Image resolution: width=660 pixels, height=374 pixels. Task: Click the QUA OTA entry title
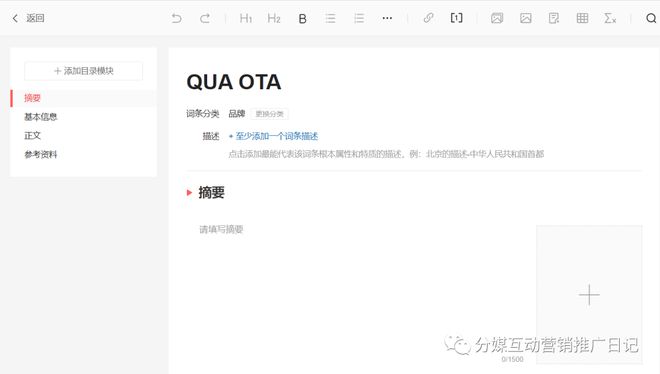[234, 82]
